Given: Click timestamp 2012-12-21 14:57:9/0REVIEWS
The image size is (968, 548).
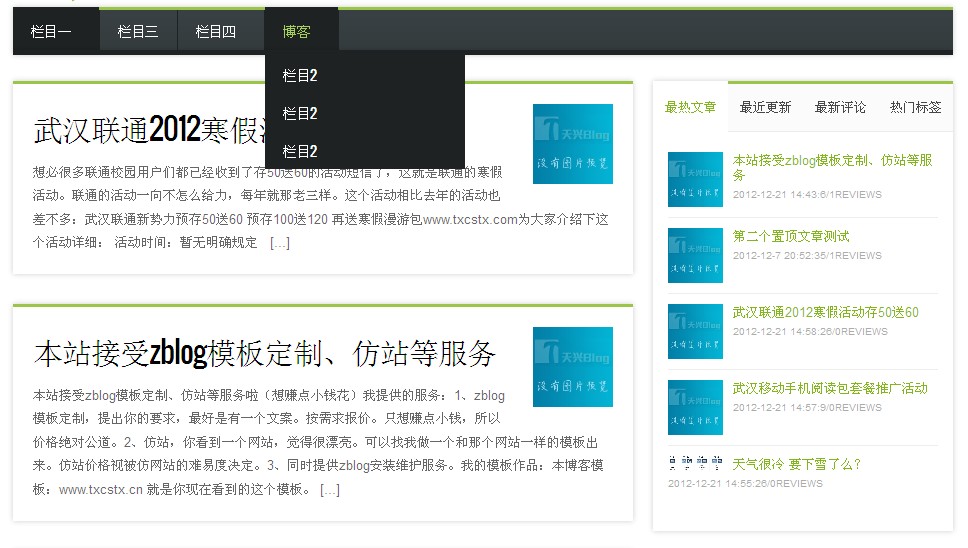Looking at the screenshot, I should point(807,407).
